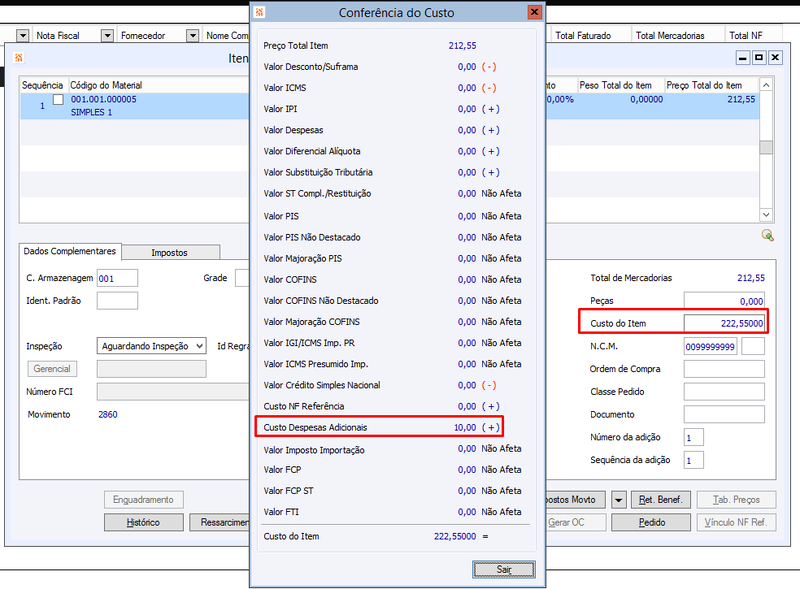The width and height of the screenshot is (800, 589).
Task: Open the Inspeção combo box
Action: coord(152,346)
